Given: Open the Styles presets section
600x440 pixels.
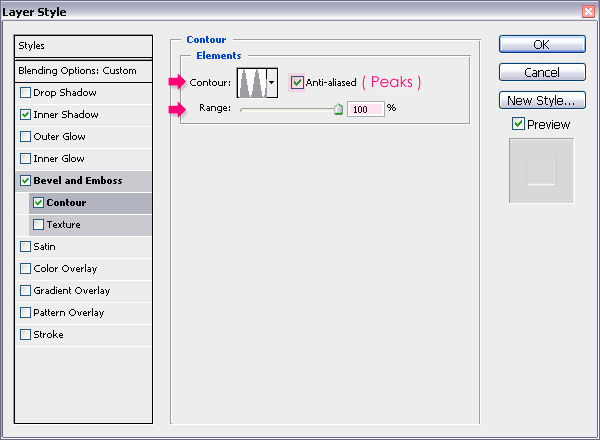Looking at the screenshot, I should coord(83,46).
